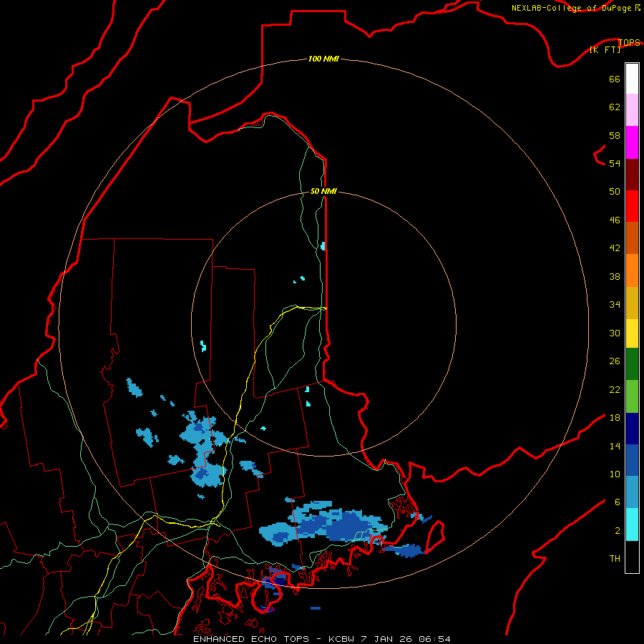Click the TOPS legend title
Screen dimensions: 644x644
click(x=629, y=42)
